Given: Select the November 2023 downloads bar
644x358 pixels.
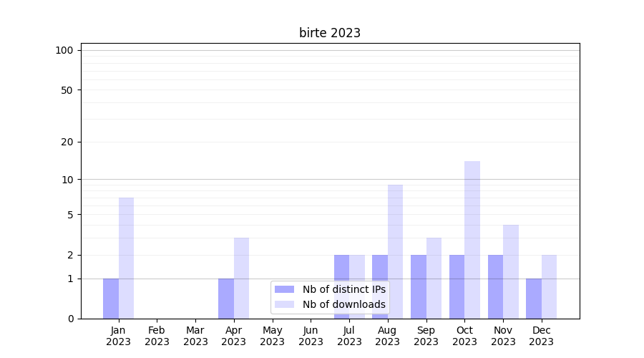Looking at the screenshot, I should [511, 271].
